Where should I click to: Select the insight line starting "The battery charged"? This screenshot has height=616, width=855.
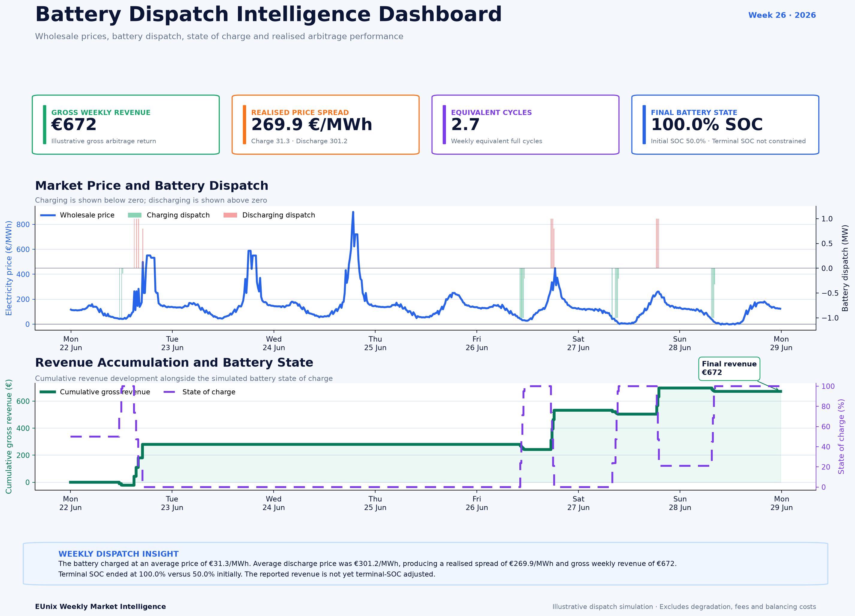(367, 564)
